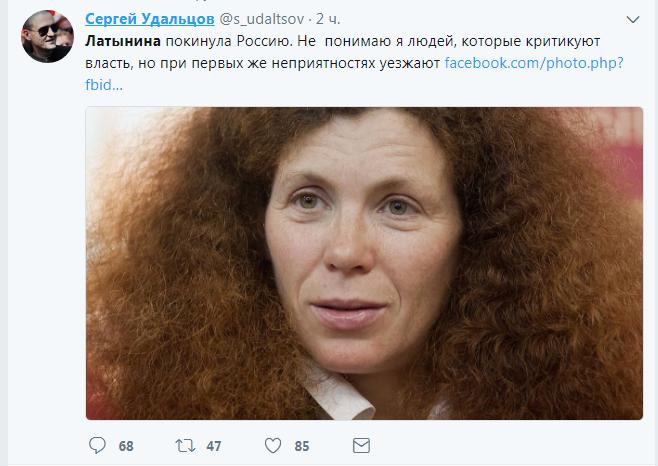Viewport: 658px width, 466px height.
Task: Click the reply count 68
Action: tap(126, 446)
